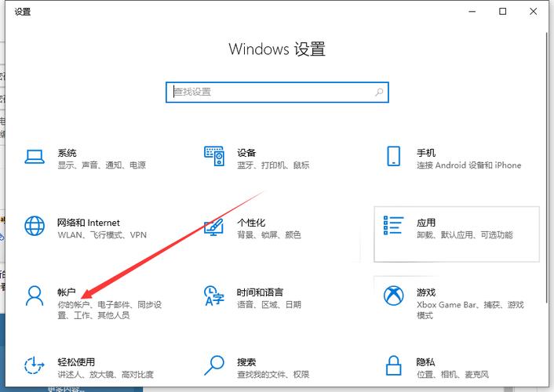
Task: Open the Search magnifier category icon
Action: 214,365
